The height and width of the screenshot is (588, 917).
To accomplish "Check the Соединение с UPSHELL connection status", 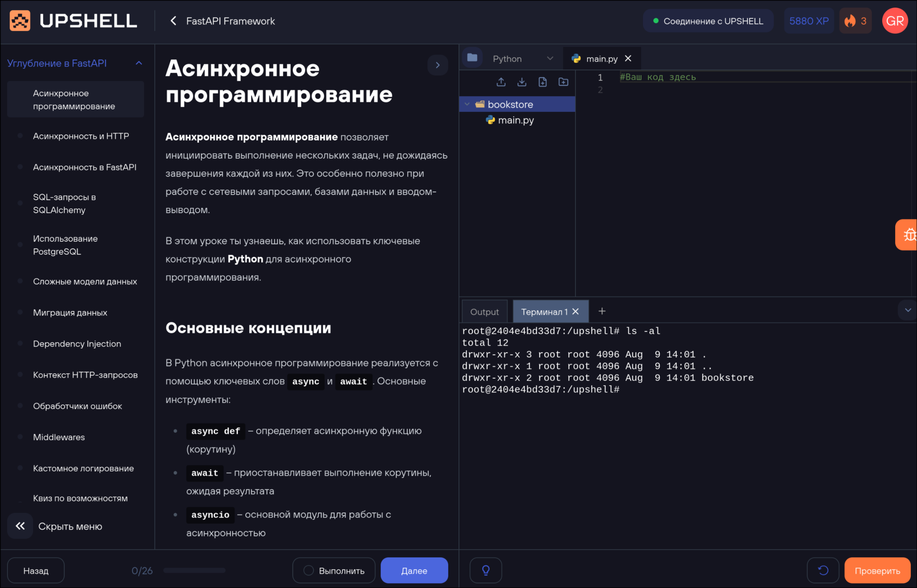I will pos(708,21).
